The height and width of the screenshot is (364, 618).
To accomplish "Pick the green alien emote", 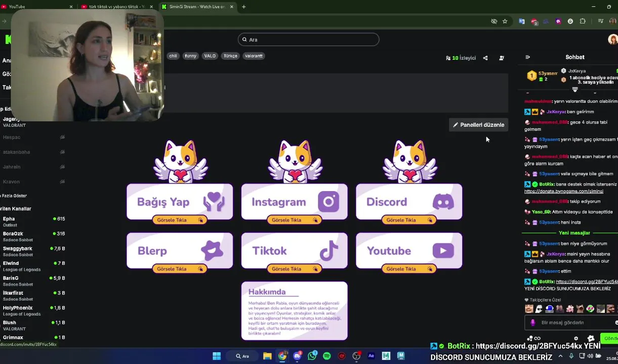I will 590,308.
